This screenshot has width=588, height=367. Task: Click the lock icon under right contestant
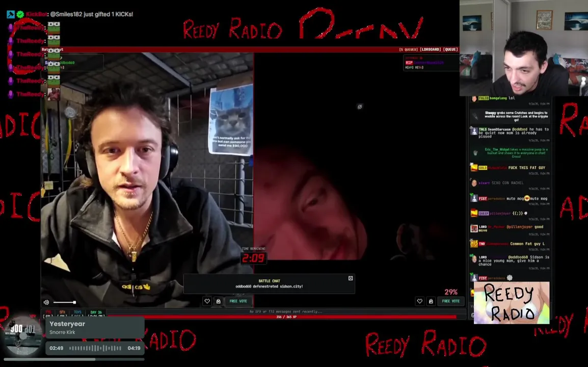coord(431,301)
